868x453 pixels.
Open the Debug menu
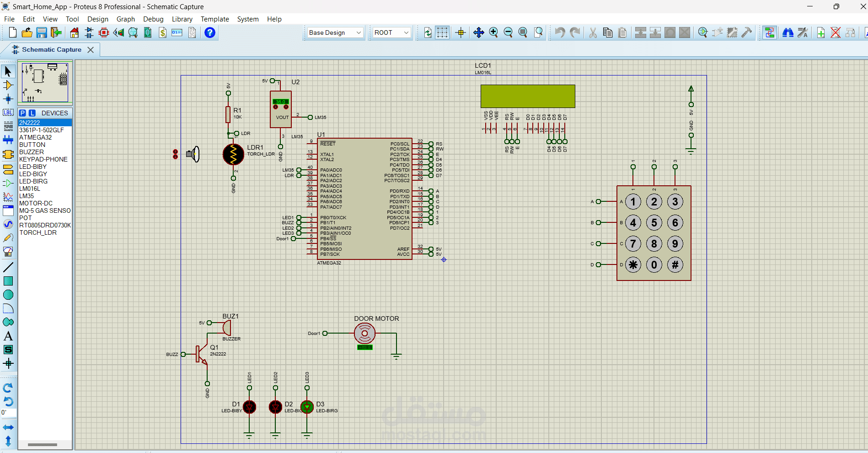(153, 19)
